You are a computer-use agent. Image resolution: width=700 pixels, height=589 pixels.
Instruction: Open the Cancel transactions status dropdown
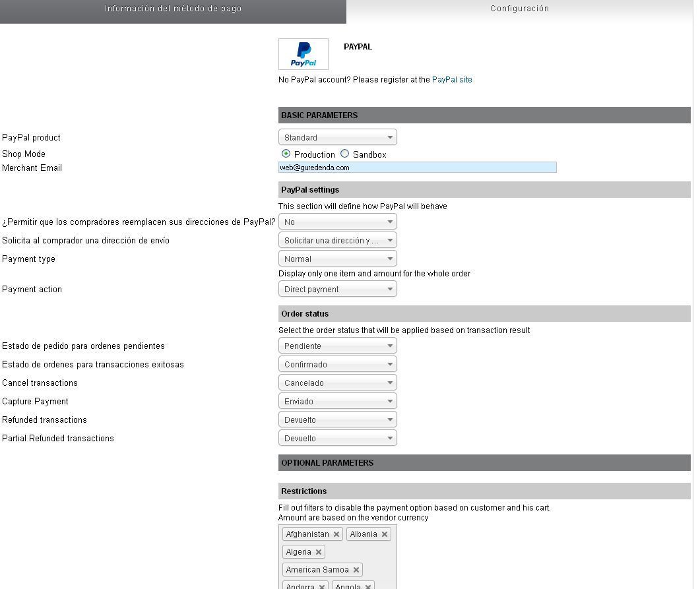[338, 383]
